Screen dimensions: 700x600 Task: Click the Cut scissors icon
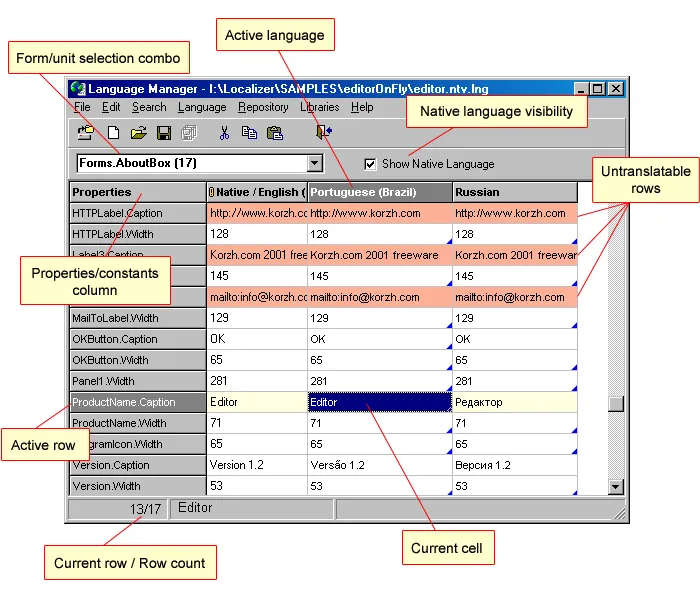(x=225, y=132)
